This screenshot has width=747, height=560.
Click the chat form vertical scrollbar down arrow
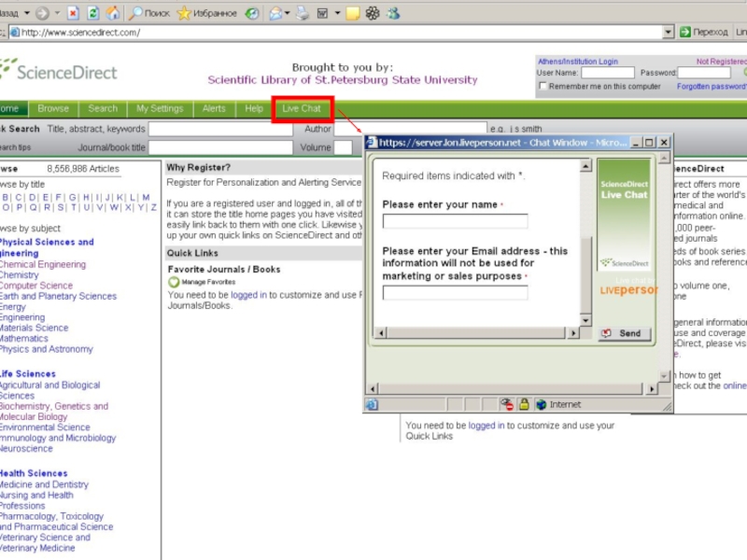[x=586, y=320]
